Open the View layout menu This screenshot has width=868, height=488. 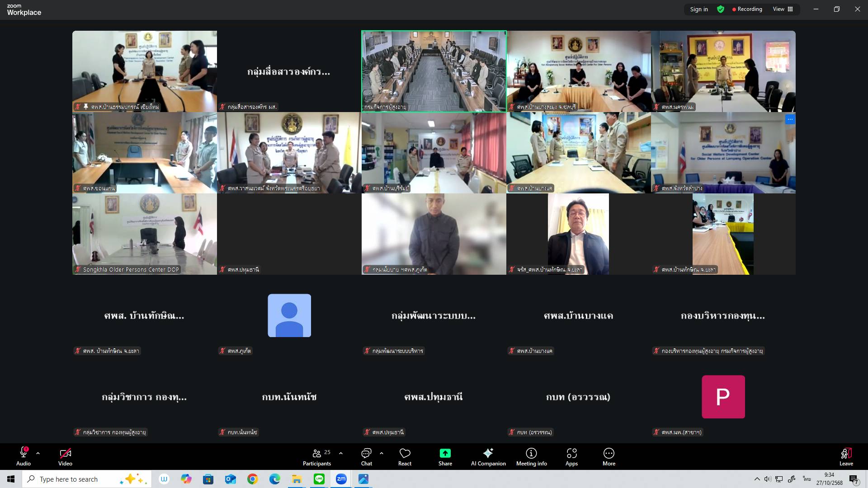(x=783, y=9)
